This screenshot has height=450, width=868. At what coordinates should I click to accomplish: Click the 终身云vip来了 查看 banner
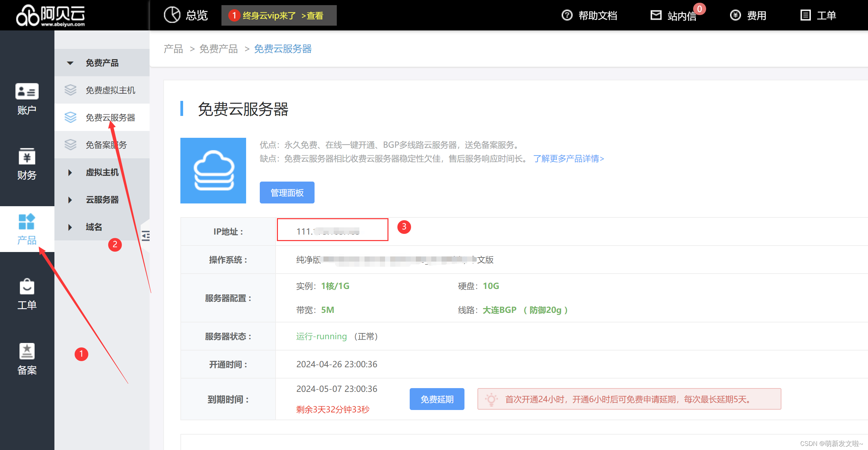[279, 15]
